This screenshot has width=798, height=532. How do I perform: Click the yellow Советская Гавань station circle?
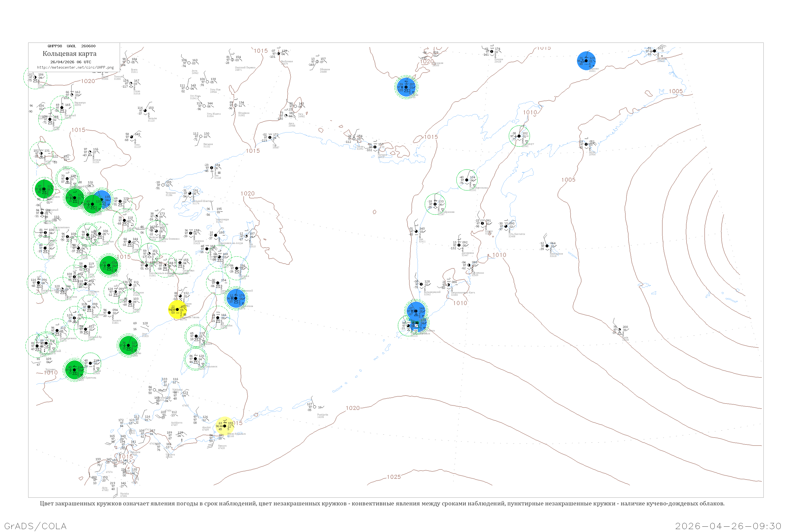pyautogui.click(x=177, y=309)
